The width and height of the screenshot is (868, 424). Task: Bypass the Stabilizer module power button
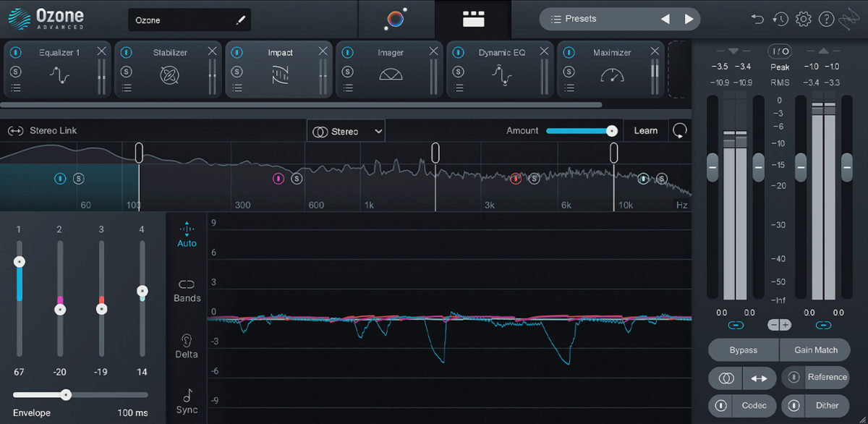pos(126,53)
